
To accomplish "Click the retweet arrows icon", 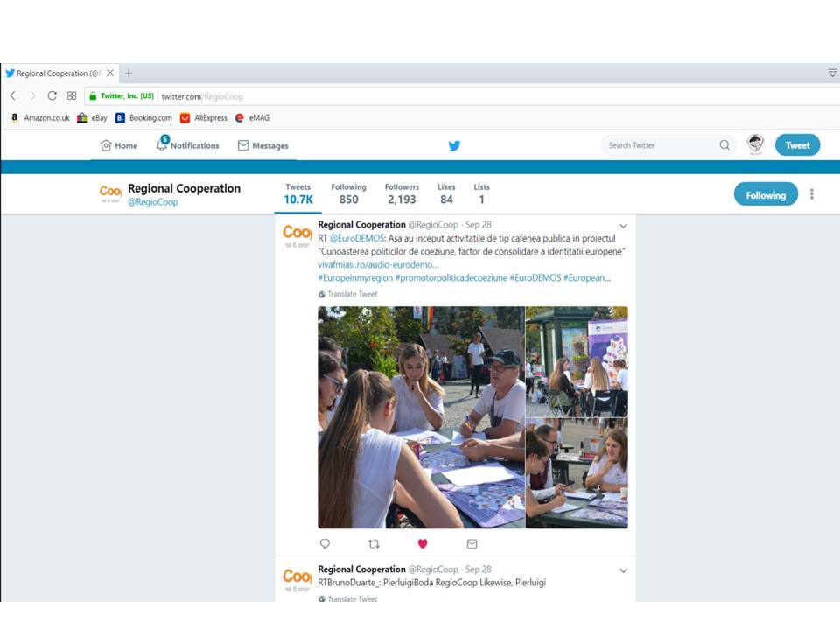I will tap(374, 543).
